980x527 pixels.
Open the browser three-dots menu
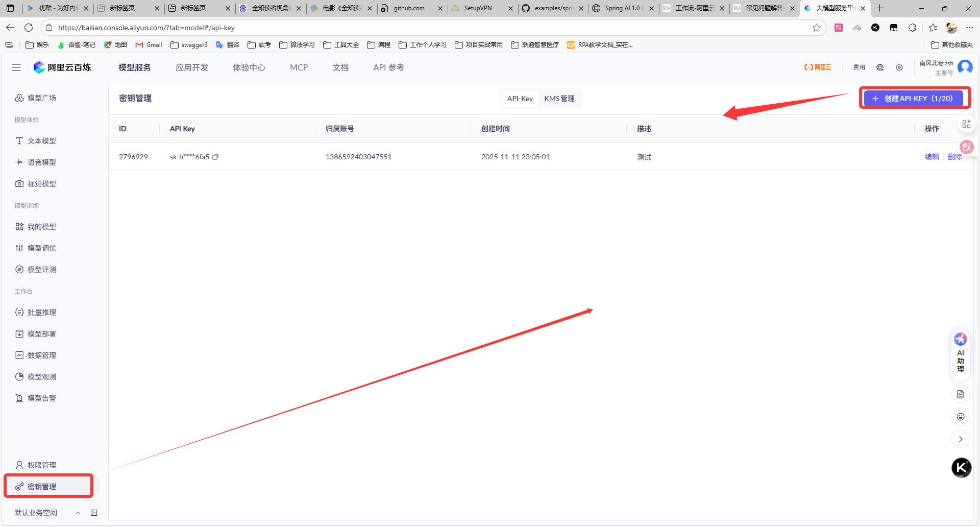click(x=970, y=28)
